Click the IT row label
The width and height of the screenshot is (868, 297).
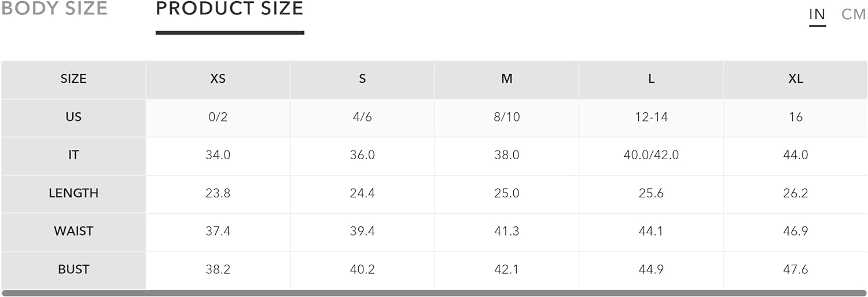point(73,155)
